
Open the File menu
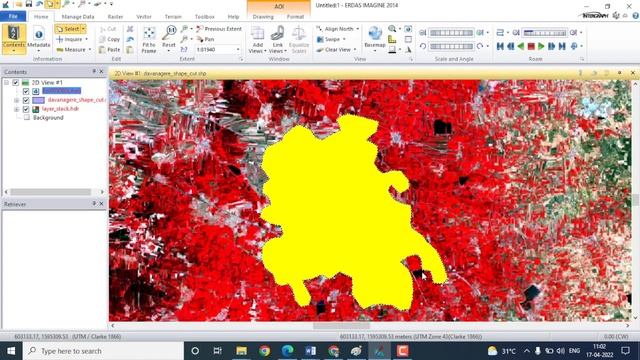[13, 16]
